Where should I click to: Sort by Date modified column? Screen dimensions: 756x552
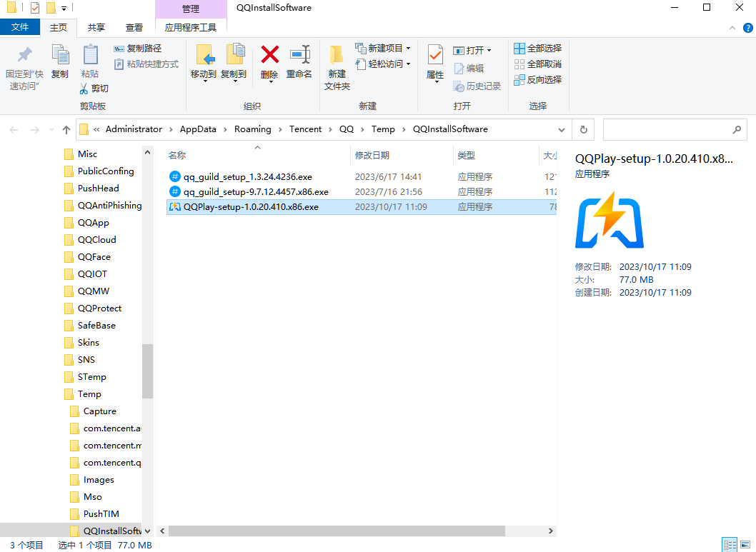[x=372, y=155]
